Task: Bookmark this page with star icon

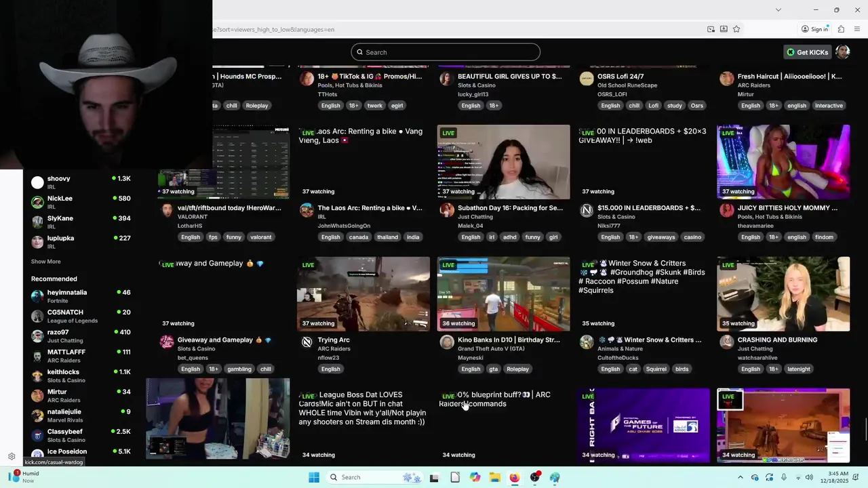Action: point(736,29)
